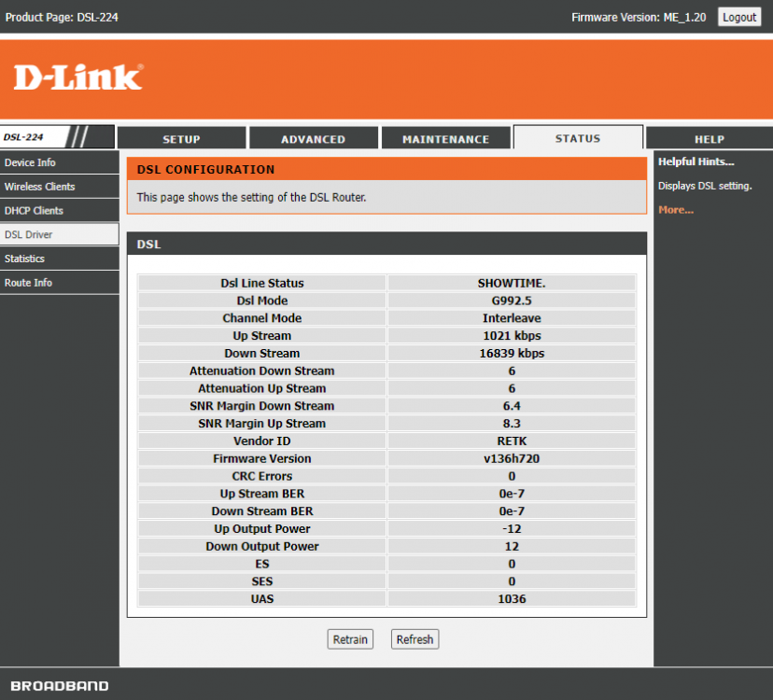Open Route Info page
This screenshot has width=773, height=700.
pos(28,283)
